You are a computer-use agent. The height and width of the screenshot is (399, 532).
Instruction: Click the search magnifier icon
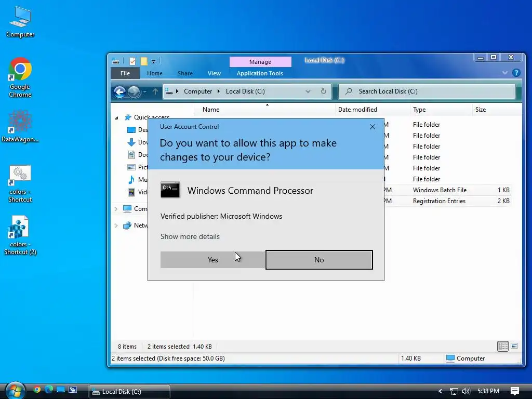click(x=349, y=91)
